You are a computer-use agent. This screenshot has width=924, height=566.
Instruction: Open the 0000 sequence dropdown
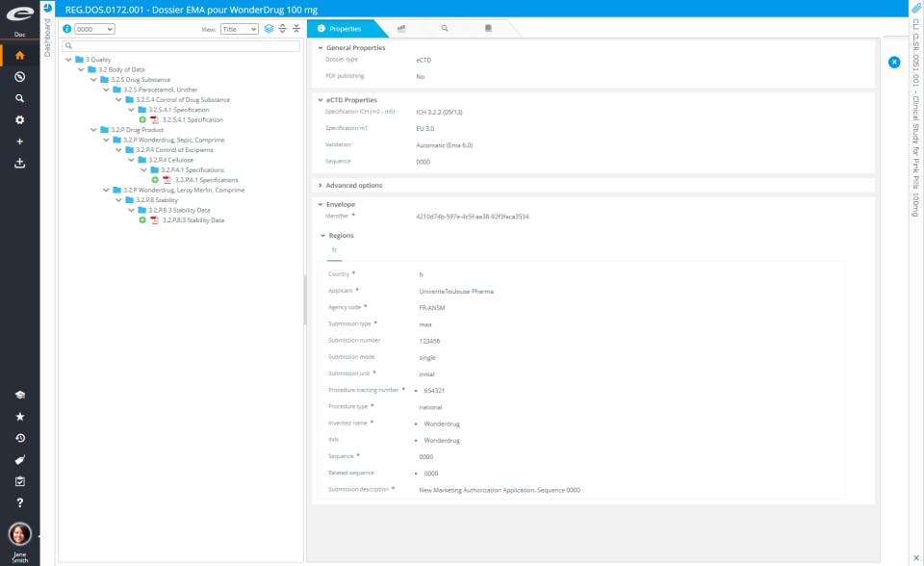(93, 29)
